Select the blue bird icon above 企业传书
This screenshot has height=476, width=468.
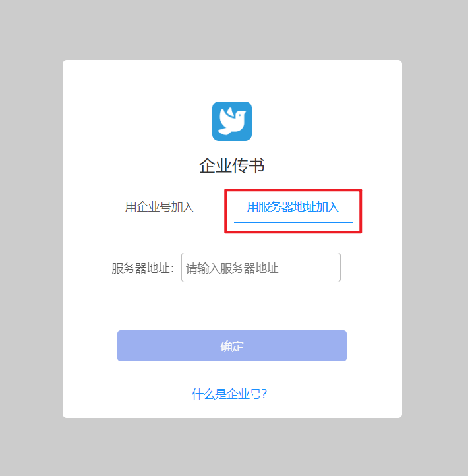tap(232, 121)
